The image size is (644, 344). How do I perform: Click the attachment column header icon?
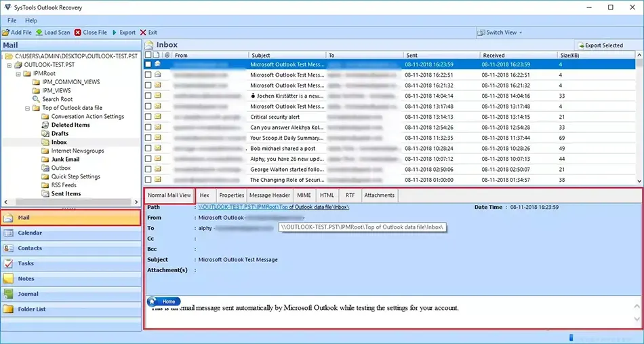pyautogui.click(x=167, y=55)
